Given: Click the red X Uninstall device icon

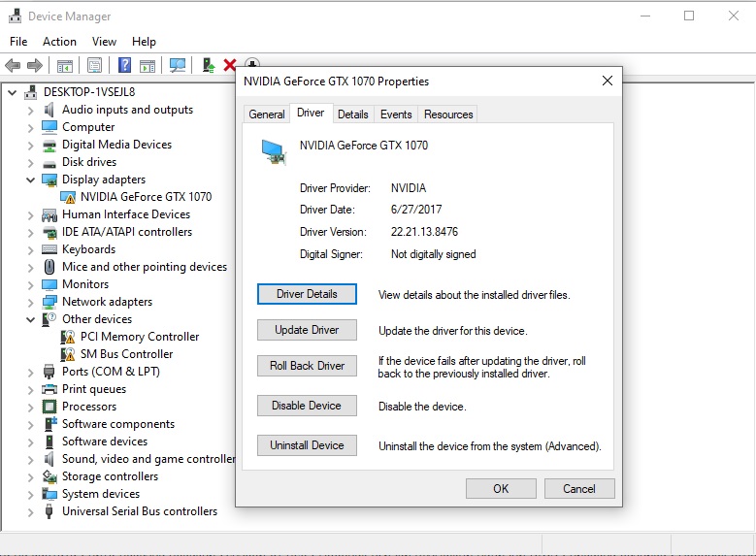Looking at the screenshot, I should click(x=230, y=65).
